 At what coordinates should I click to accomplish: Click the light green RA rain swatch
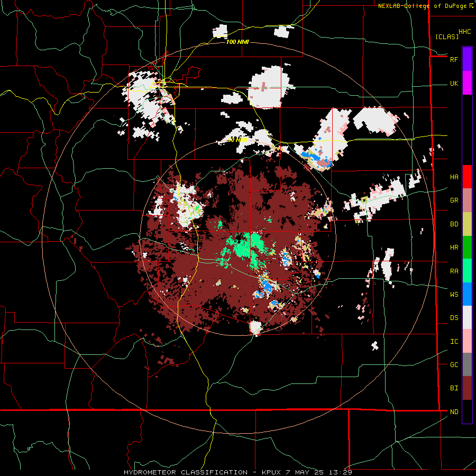[x=467, y=271]
